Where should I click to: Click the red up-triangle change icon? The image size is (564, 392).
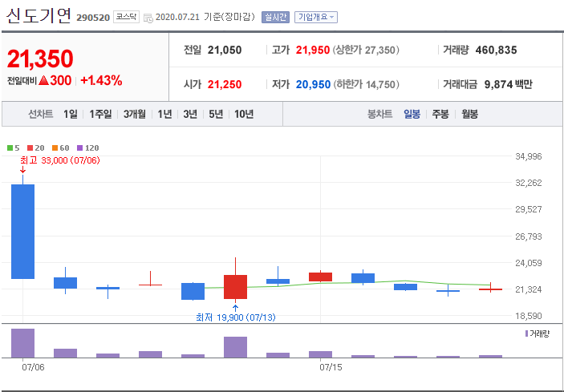click(x=43, y=80)
